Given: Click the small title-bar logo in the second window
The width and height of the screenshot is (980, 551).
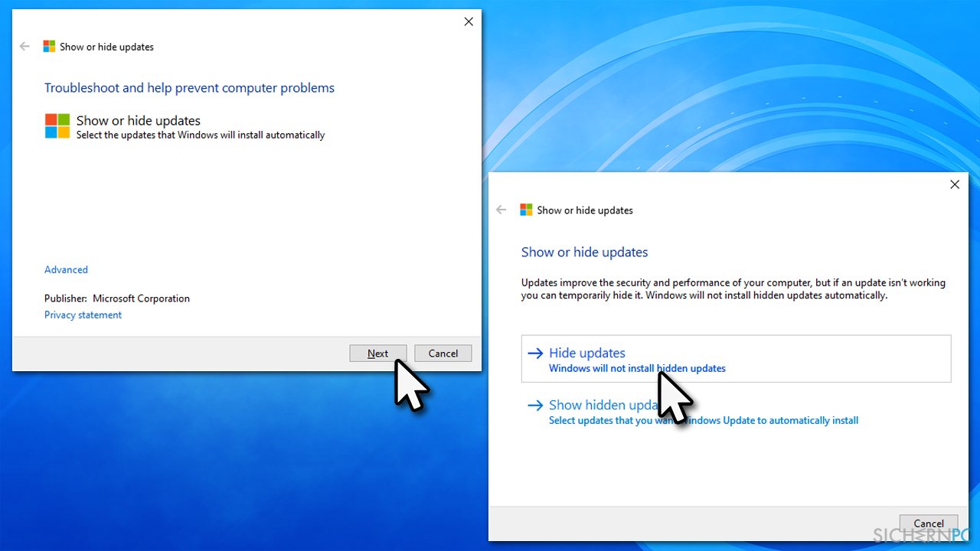Looking at the screenshot, I should pos(526,210).
